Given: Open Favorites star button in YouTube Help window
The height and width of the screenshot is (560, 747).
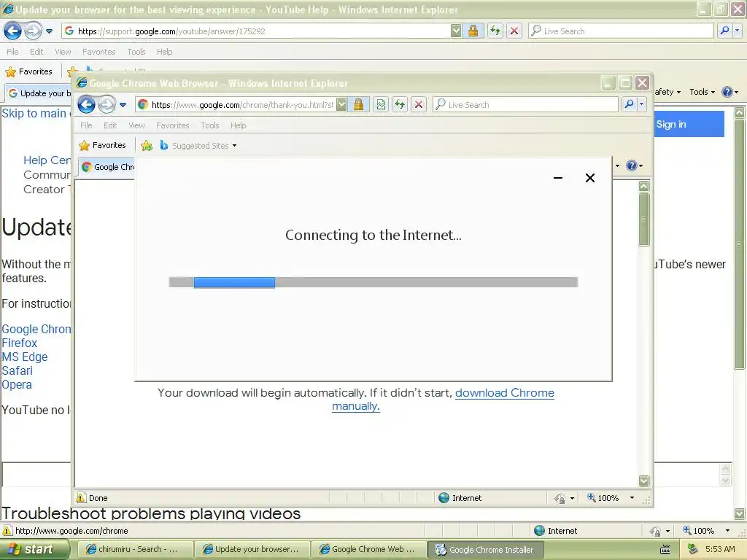Looking at the screenshot, I should 29,71.
